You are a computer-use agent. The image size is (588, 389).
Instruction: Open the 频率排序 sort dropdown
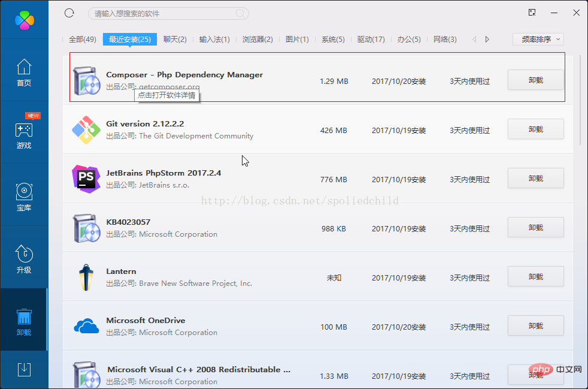[x=538, y=39]
